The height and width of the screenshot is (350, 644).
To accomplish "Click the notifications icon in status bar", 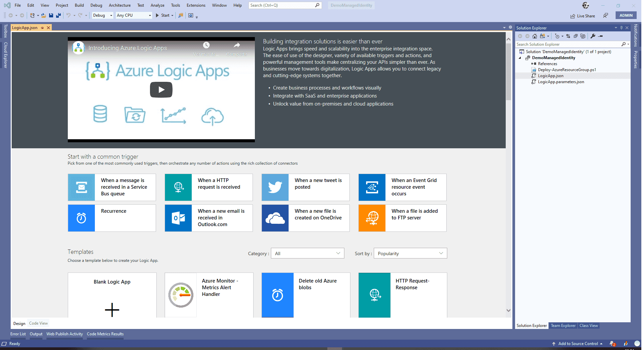I will pos(612,344).
